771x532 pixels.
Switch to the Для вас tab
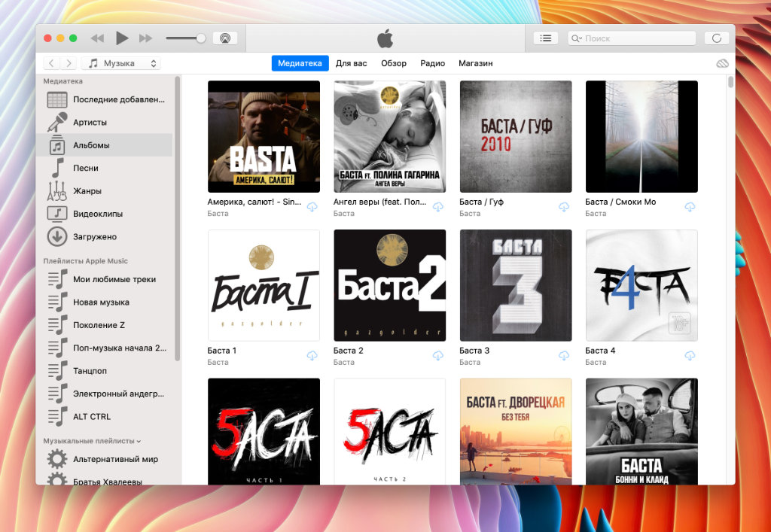point(351,63)
